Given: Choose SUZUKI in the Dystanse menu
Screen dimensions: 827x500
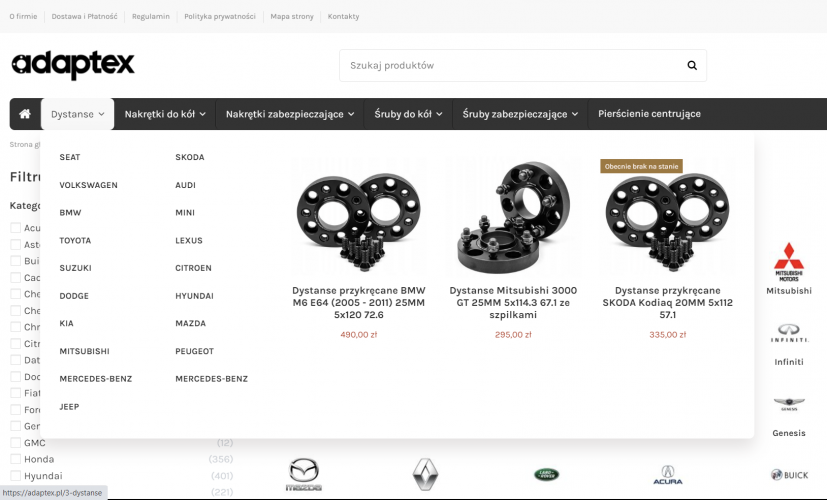Looking at the screenshot, I should tap(75, 268).
